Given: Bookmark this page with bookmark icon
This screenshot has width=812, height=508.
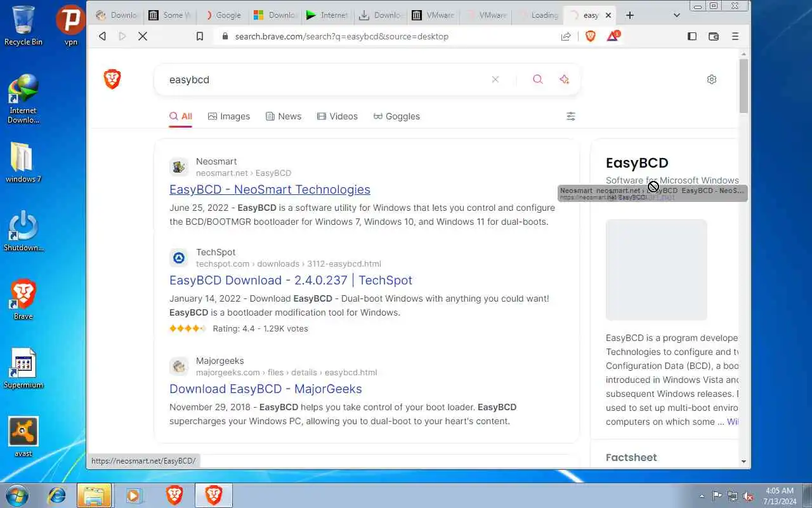Looking at the screenshot, I should coord(200,36).
